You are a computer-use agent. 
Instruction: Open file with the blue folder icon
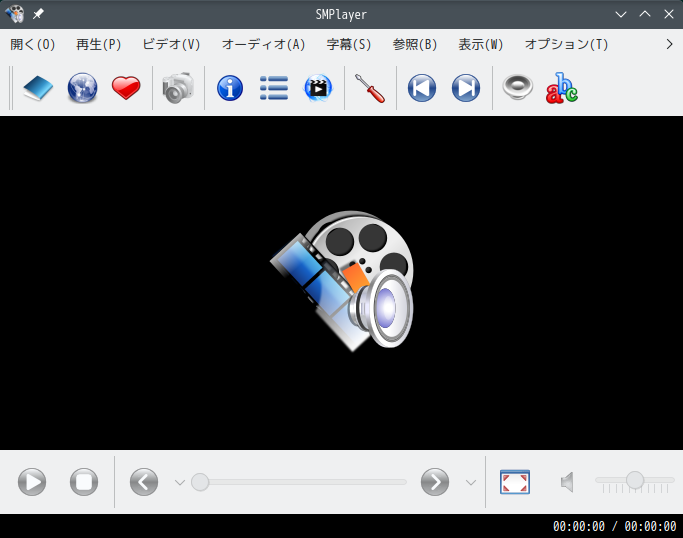(x=38, y=88)
